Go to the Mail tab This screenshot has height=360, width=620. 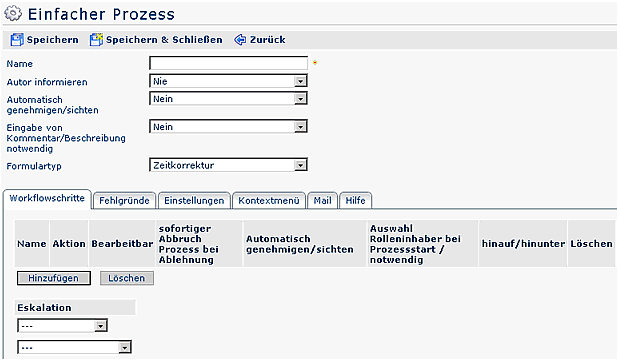(322, 201)
